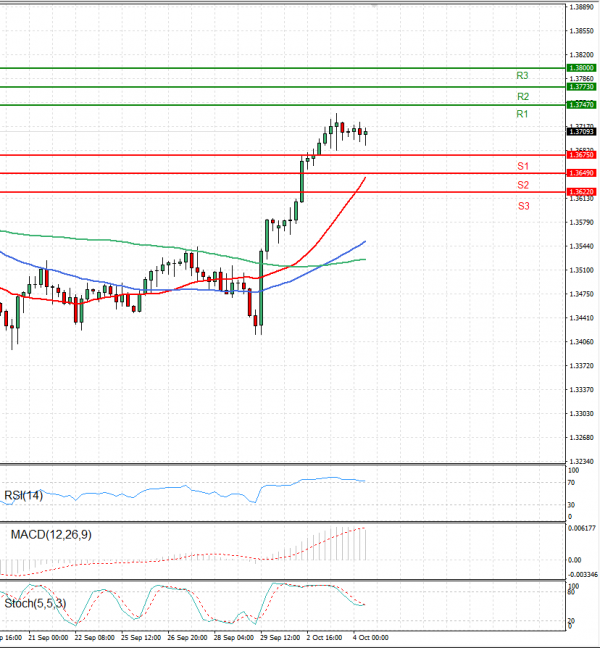Click the S2 support label

(523, 185)
